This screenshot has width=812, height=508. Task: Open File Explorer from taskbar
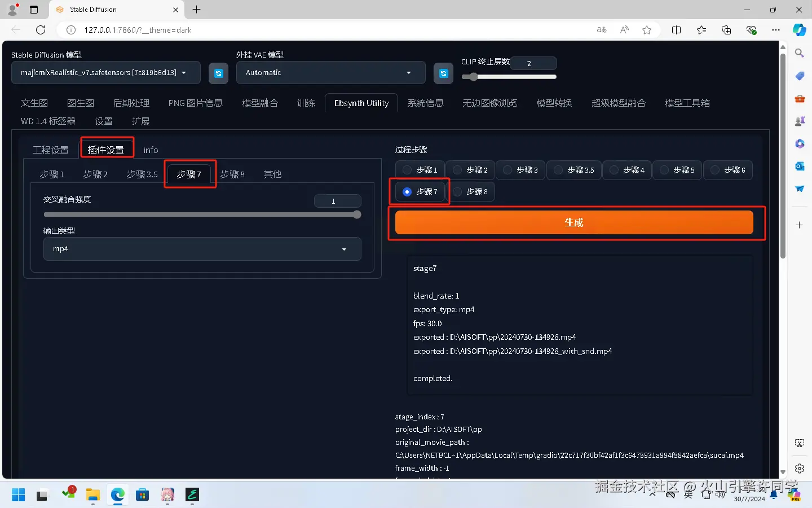(x=92, y=495)
